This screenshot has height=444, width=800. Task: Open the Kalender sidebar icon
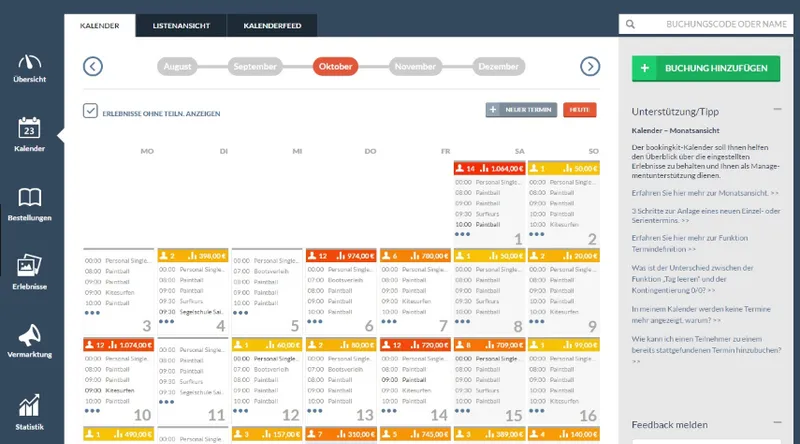coord(29,128)
